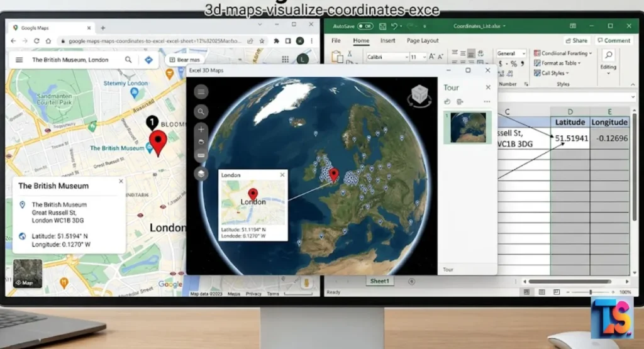Select cell containing 51.51941
The width and height of the screenshot is (644, 349).
[x=570, y=138]
